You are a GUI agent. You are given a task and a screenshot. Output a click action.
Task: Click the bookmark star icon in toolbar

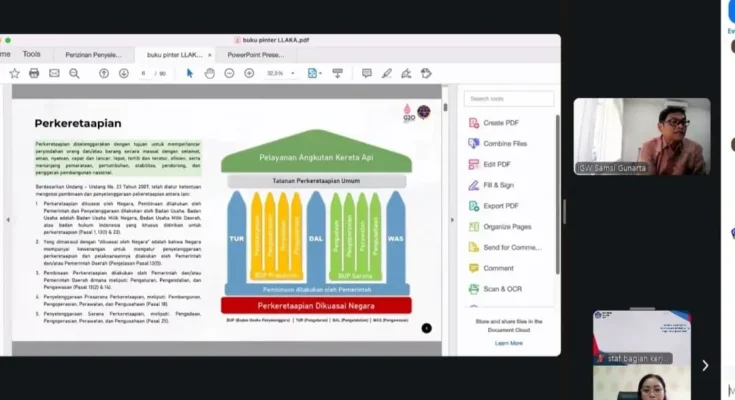(14, 73)
